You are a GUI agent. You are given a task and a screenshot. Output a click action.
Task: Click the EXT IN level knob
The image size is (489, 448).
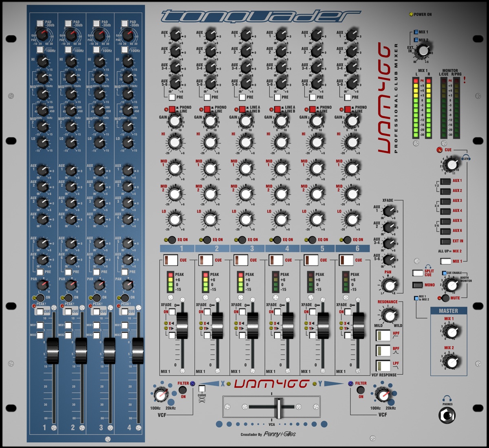[x=424, y=51]
